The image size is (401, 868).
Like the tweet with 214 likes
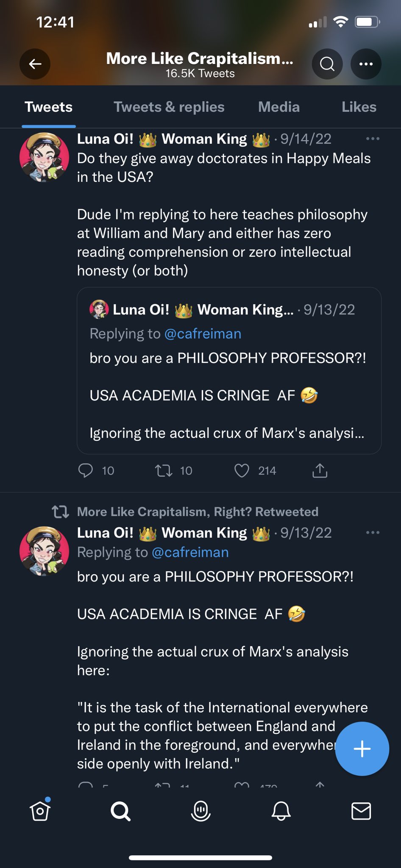(242, 470)
